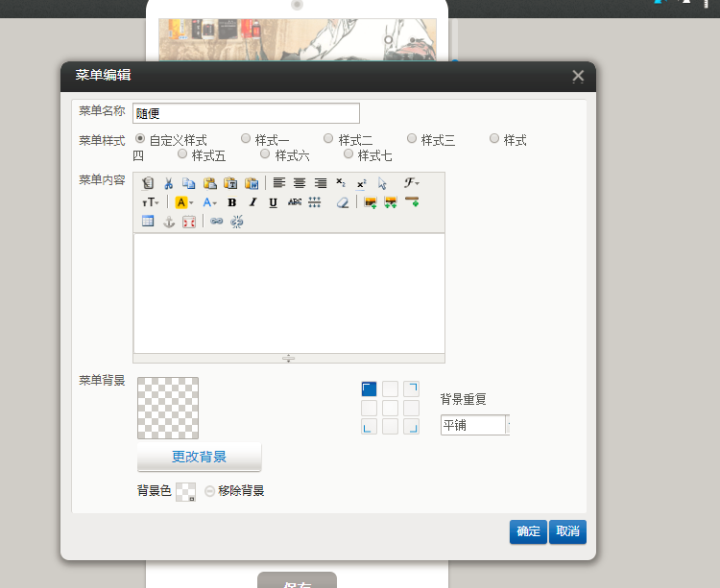720x588 pixels.
Task: Open the 背景重复 平铺 dropdown
Action: pyautogui.click(x=474, y=425)
